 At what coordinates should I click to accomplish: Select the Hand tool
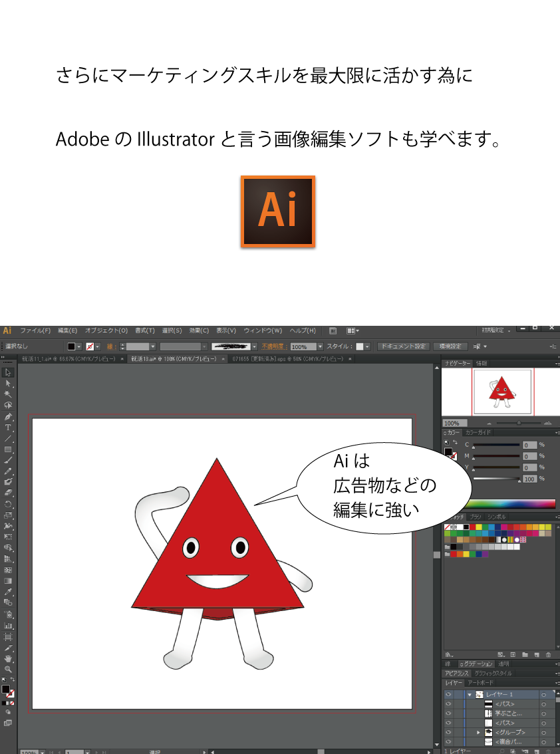point(8,658)
